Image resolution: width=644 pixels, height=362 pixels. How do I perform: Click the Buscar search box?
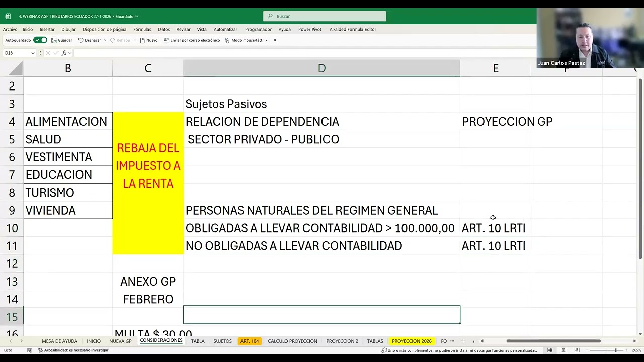click(325, 16)
